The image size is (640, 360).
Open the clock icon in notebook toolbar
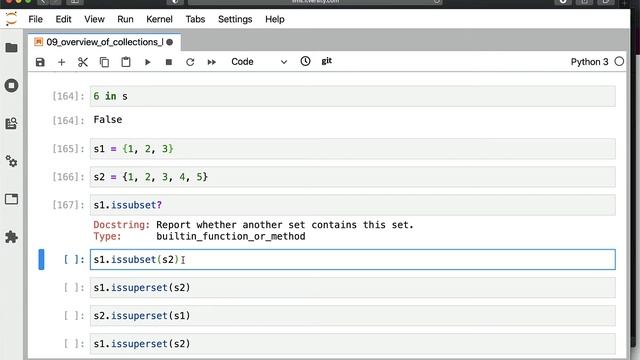(x=305, y=61)
